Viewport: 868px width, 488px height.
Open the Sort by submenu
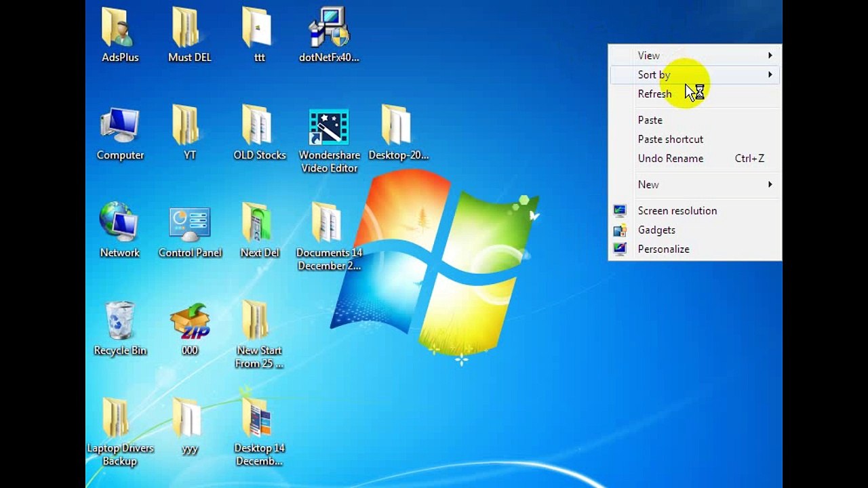point(695,75)
